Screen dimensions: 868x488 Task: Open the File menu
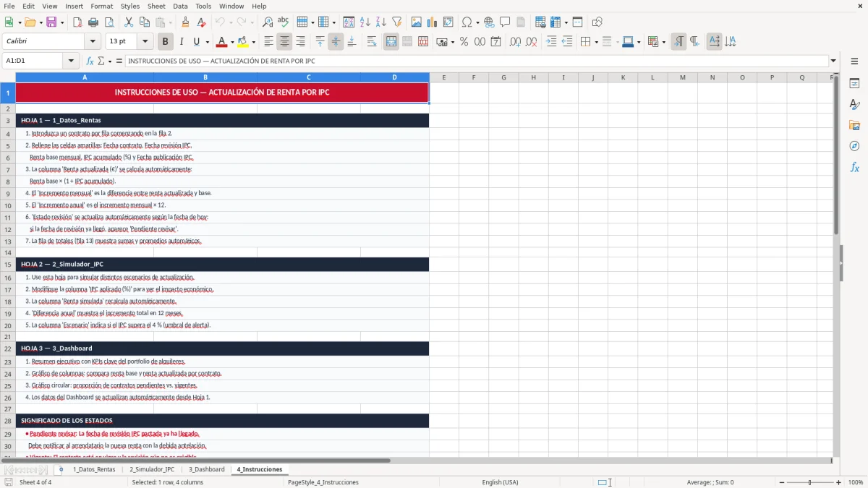click(x=9, y=6)
